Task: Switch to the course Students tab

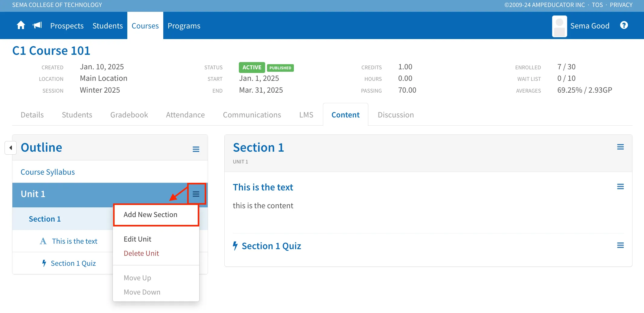Action: point(77,115)
